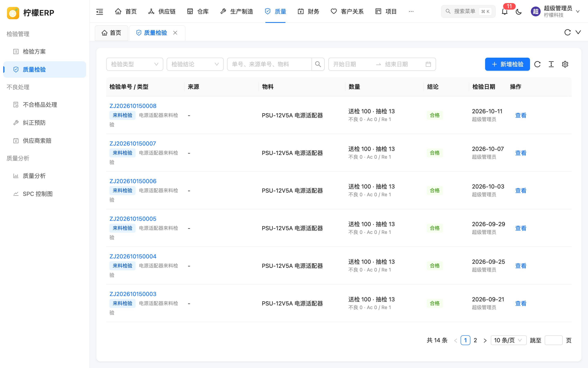Show more top menu items
Viewport: 588px width, 368px height.
point(411,11)
